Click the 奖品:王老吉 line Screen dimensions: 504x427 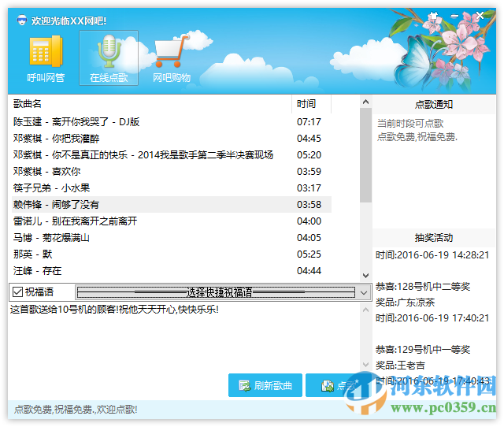click(400, 366)
